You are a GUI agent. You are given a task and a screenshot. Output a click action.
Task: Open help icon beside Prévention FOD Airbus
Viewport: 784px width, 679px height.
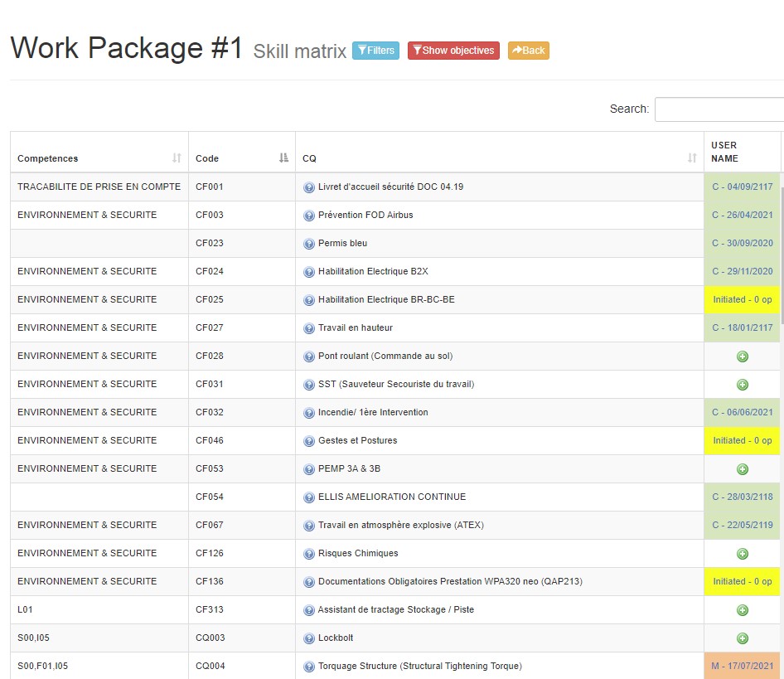coord(309,216)
